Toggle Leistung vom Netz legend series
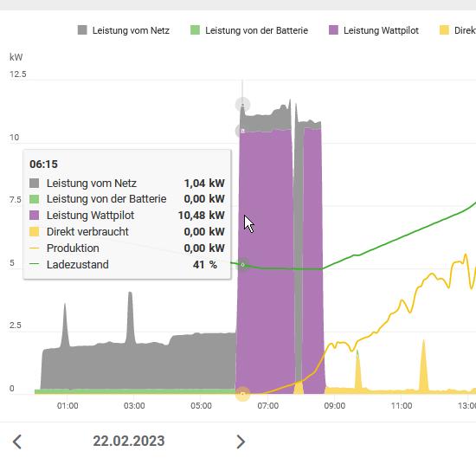The width and height of the screenshot is (476, 458). (124, 30)
